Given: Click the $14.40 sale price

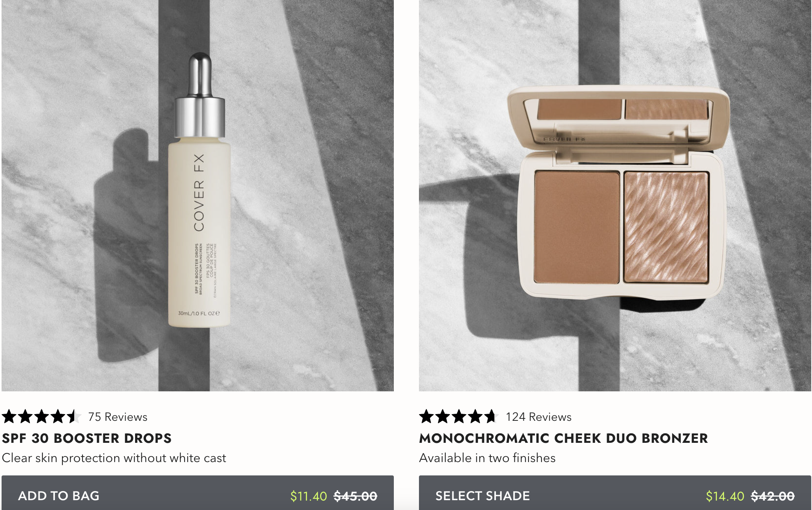Looking at the screenshot, I should click(x=725, y=496).
